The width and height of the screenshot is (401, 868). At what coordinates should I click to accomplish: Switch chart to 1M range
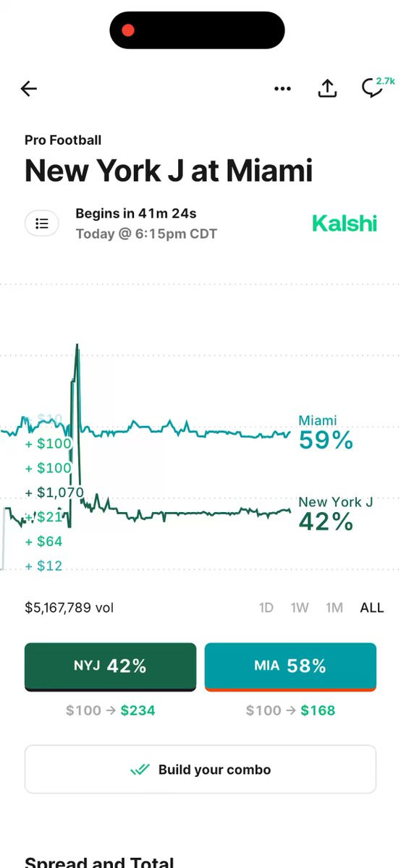(x=334, y=608)
